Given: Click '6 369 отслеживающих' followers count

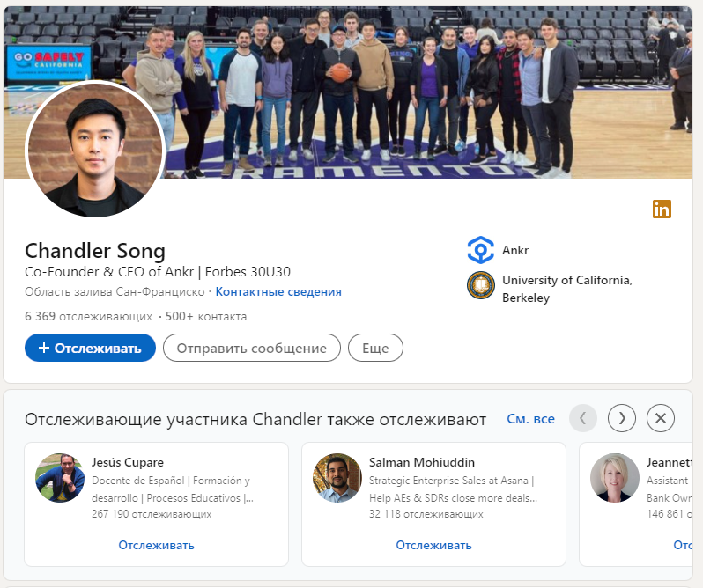Looking at the screenshot, I should coord(88,316).
